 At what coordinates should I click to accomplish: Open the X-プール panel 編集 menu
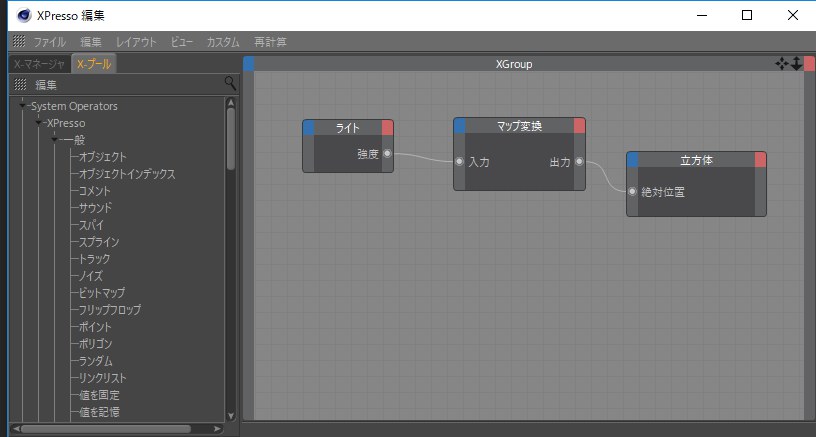click(x=46, y=84)
